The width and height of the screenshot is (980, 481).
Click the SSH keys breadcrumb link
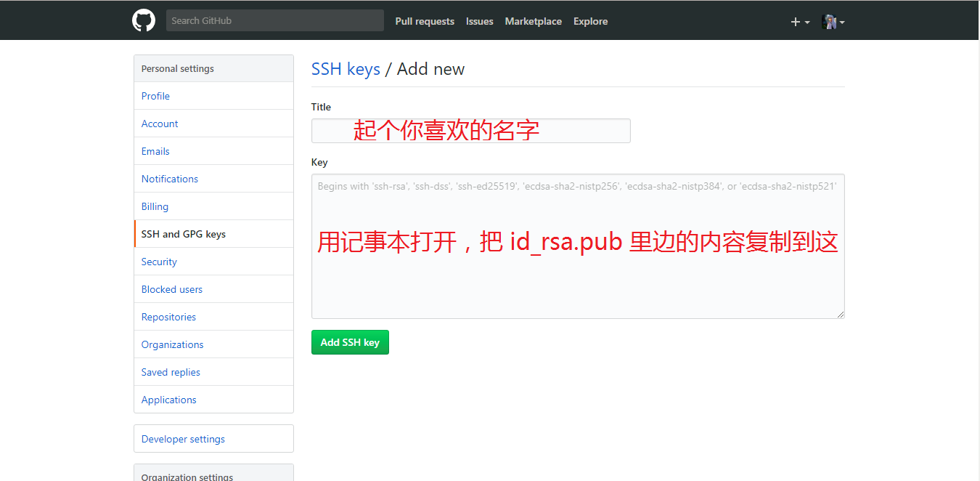click(x=346, y=69)
